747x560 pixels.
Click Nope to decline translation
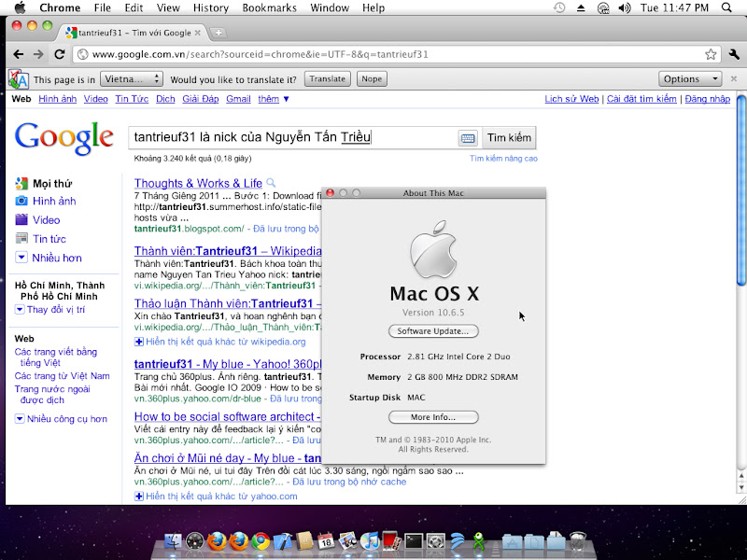(372, 79)
